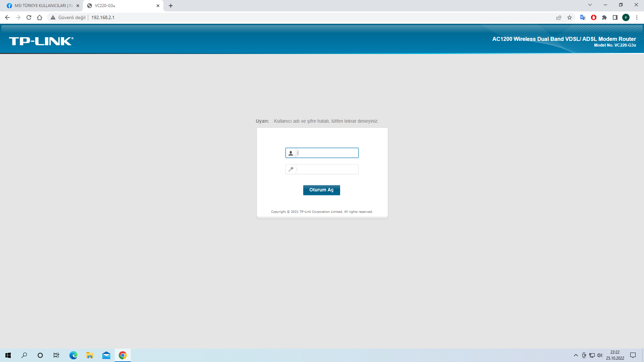The width and height of the screenshot is (644, 362).
Task: Expand the tab search chevron
Action: (x=590, y=5)
